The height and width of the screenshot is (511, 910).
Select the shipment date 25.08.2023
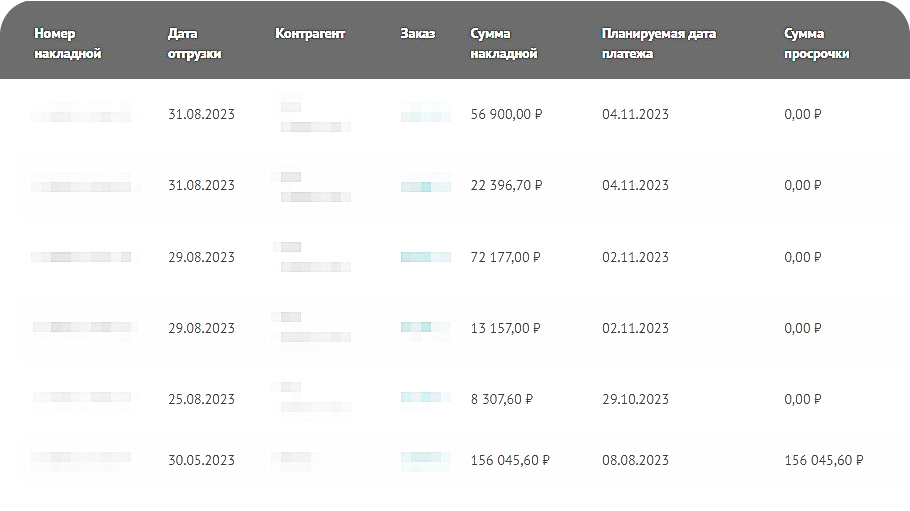pos(201,399)
